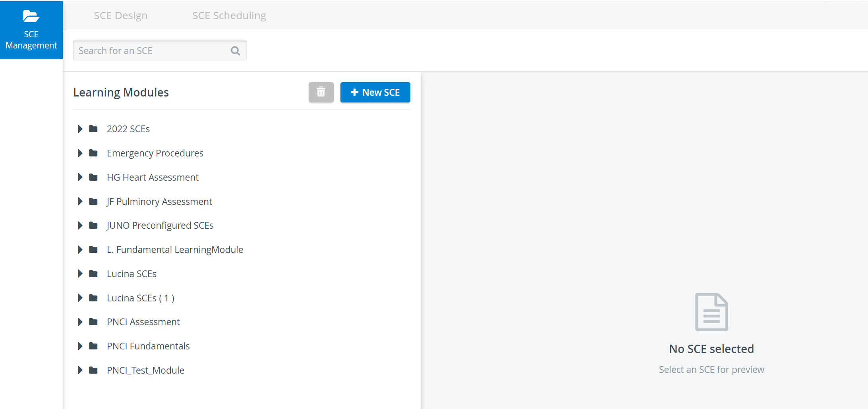Open SCE Management folder icon
The height and width of the screenshot is (409, 868).
pos(31,16)
